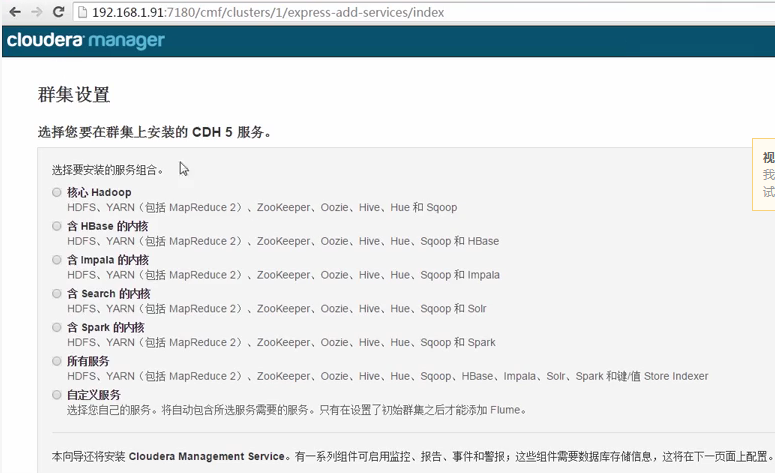
Task: Go back with the browser back arrow
Action: point(15,12)
